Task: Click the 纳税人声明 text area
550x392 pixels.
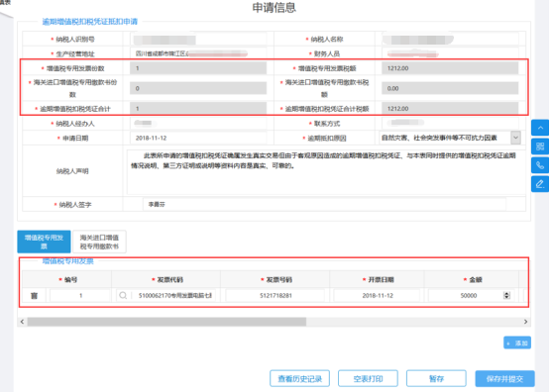Action: click(x=326, y=171)
